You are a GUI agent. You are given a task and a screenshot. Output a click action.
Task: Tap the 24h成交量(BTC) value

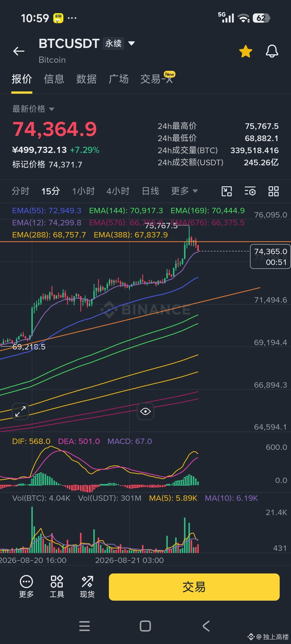click(254, 150)
